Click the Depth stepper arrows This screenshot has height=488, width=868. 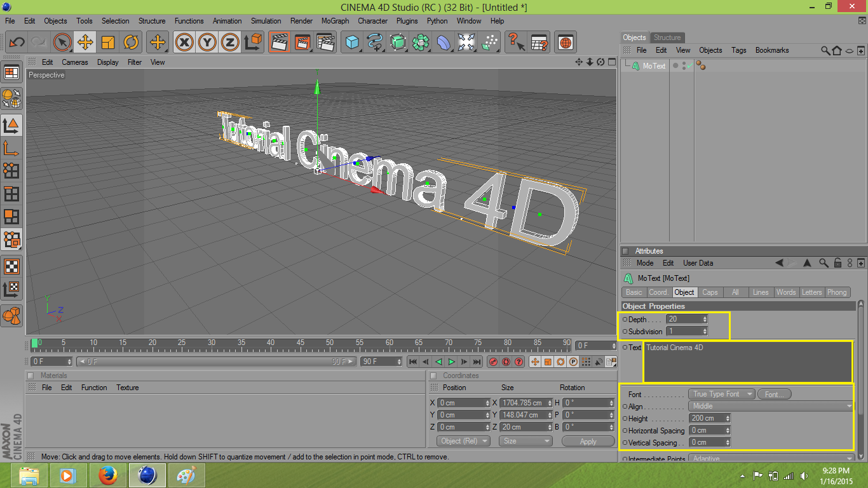pyautogui.click(x=705, y=319)
